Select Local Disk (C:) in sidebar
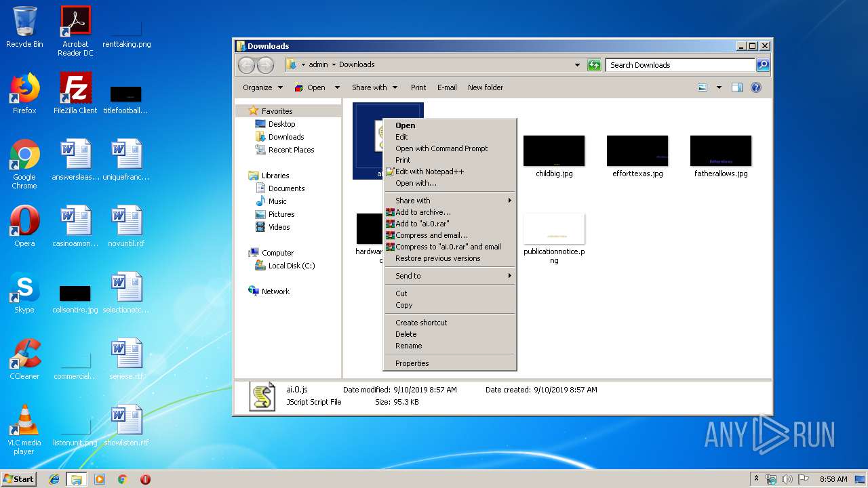868x488 pixels. (x=285, y=266)
